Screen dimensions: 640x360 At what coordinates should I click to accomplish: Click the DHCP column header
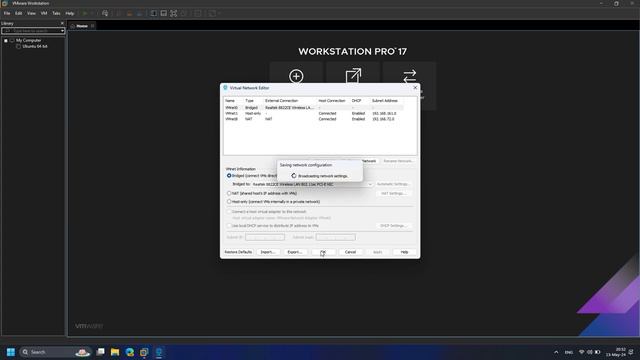tap(356, 100)
